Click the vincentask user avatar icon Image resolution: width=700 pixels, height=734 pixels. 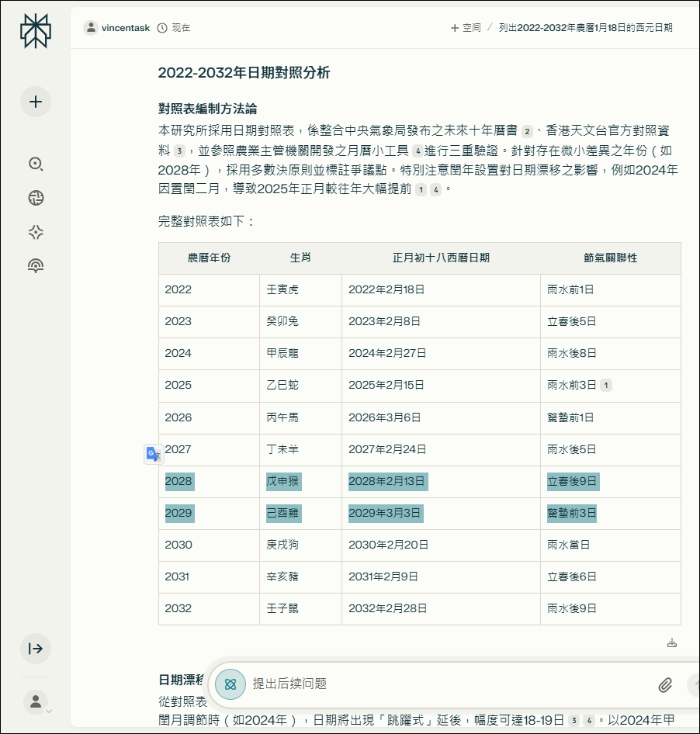(x=90, y=28)
